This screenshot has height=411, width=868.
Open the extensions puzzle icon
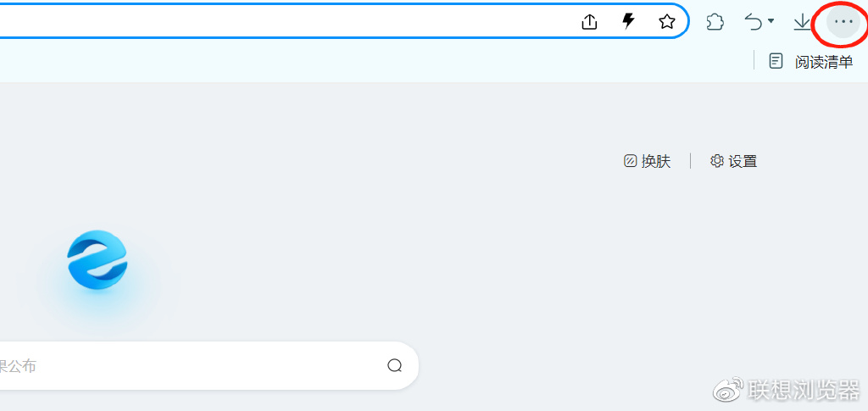point(715,22)
